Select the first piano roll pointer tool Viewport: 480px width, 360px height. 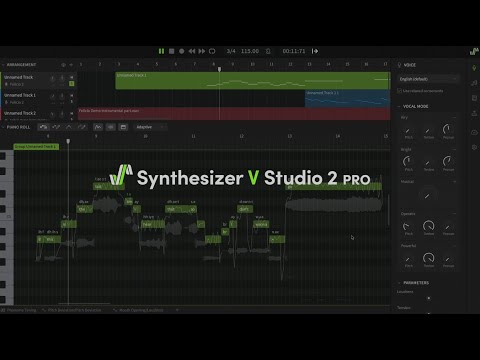coord(43,127)
